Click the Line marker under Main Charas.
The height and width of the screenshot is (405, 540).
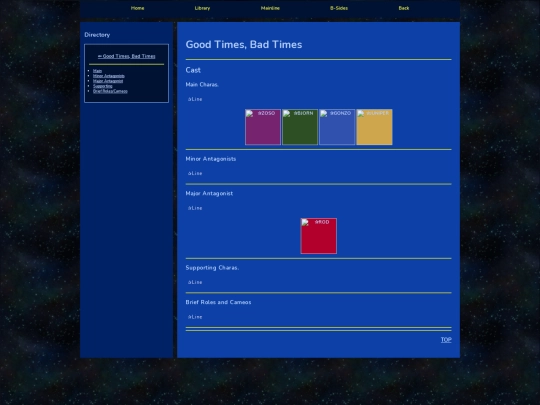click(x=195, y=99)
